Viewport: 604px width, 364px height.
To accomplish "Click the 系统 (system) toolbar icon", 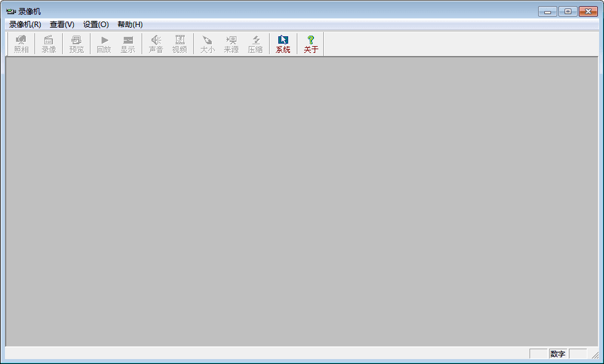I will [x=283, y=40].
